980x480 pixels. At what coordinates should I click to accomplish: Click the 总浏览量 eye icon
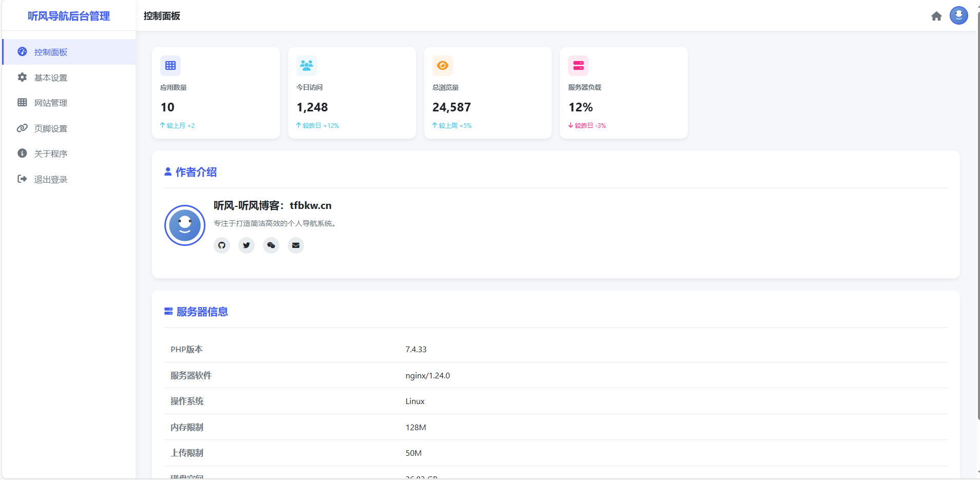[443, 66]
